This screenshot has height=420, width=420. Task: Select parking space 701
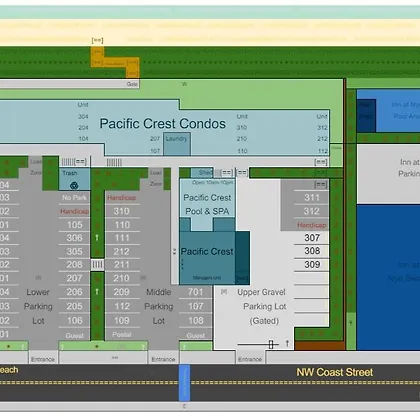196,292
